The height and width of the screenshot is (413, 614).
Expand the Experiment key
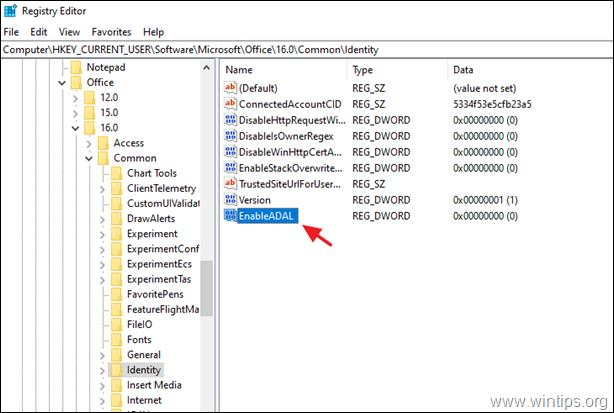click(102, 235)
